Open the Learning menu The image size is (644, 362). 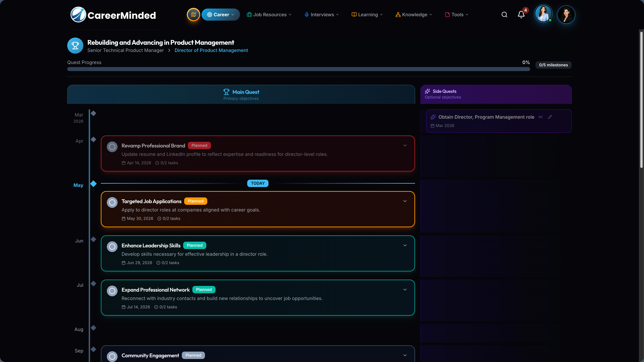tap(367, 14)
